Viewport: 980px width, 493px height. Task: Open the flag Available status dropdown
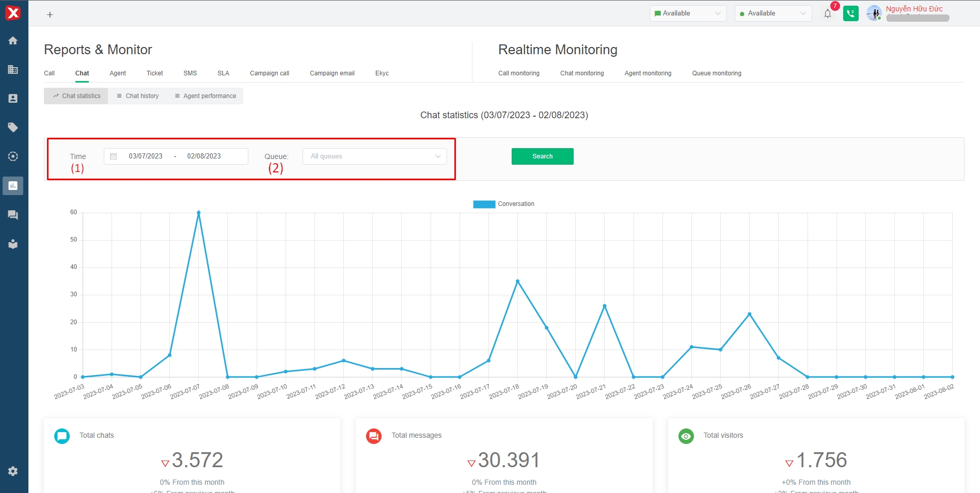pyautogui.click(x=688, y=13)
